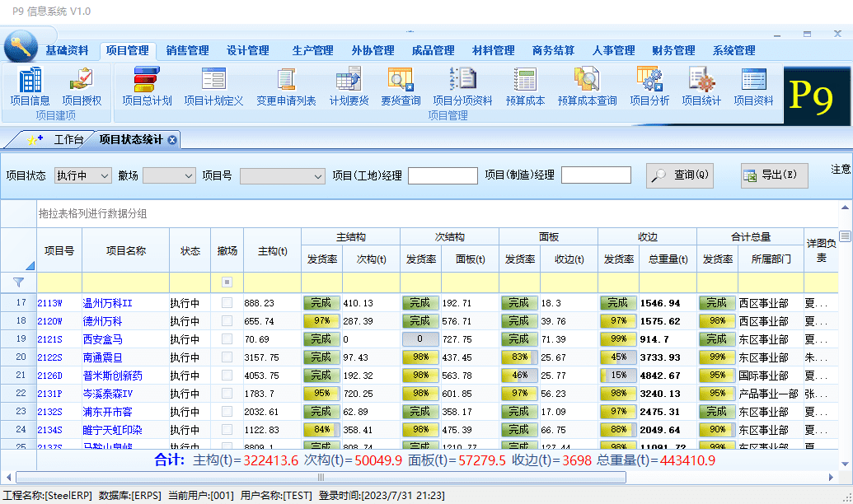The image size is (853, 504).
Task: Click the horizontal scrollbar thumb
Action: pos(321,478)
